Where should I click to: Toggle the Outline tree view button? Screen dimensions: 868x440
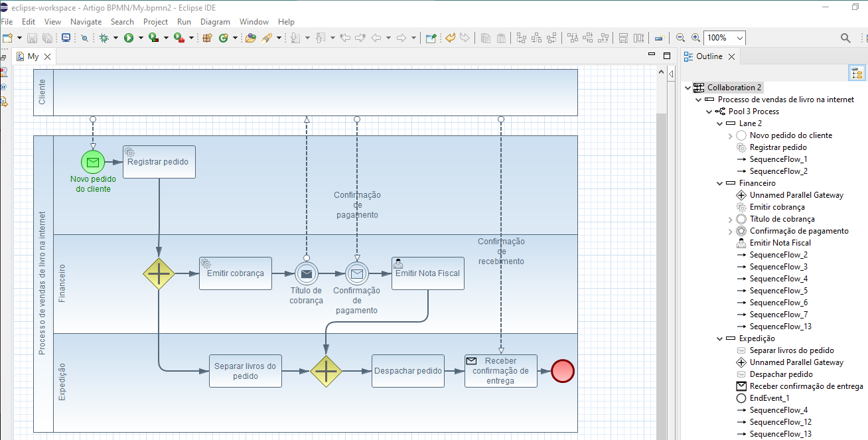[856, 72]
